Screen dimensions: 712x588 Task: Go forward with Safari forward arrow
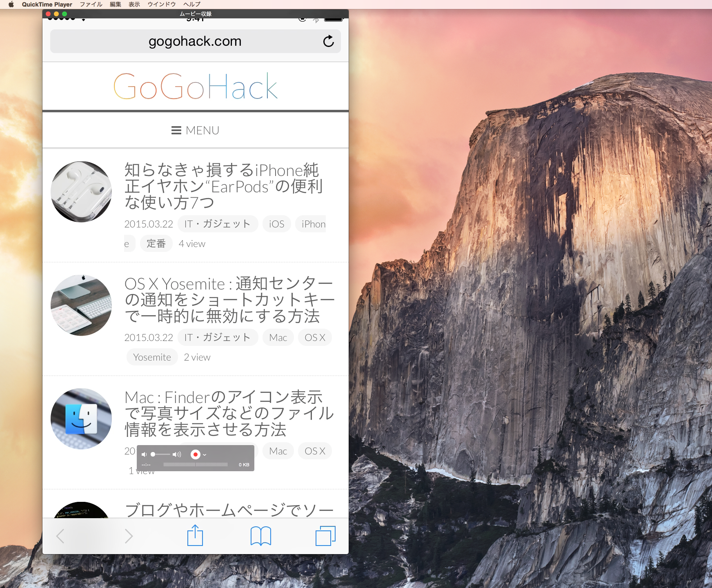coord(129,536)
